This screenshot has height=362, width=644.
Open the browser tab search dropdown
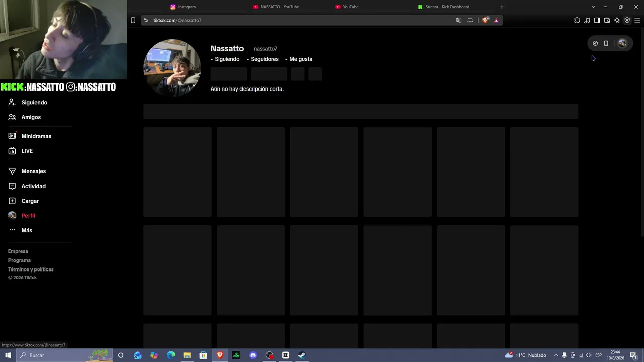coord(593,7)
